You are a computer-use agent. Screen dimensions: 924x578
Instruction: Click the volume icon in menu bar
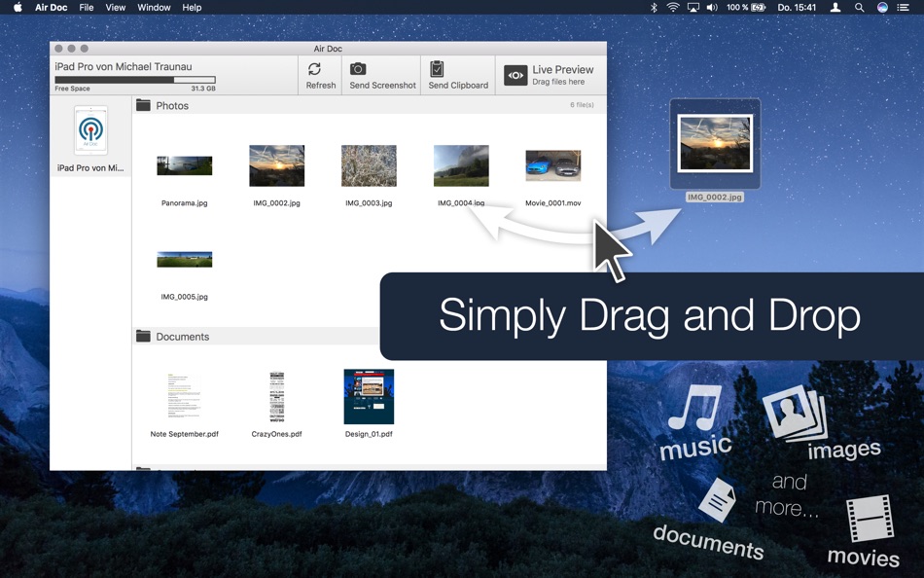712,7
